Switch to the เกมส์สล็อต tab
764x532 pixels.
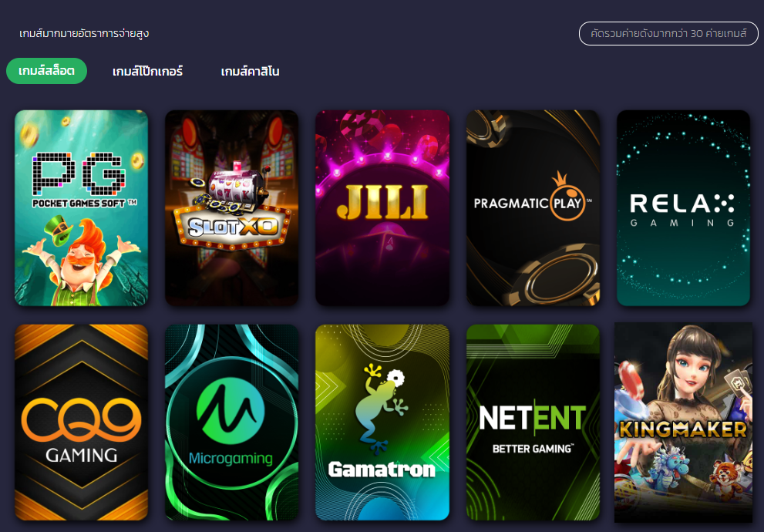pyautogui.click(x=46, y=71)
